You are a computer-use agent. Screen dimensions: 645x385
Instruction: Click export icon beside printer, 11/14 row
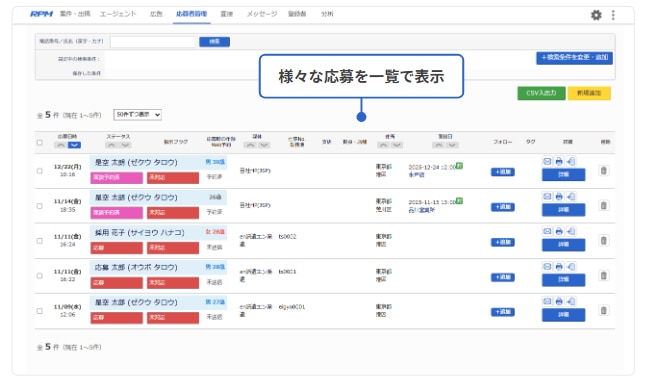(x=571, y=196)
